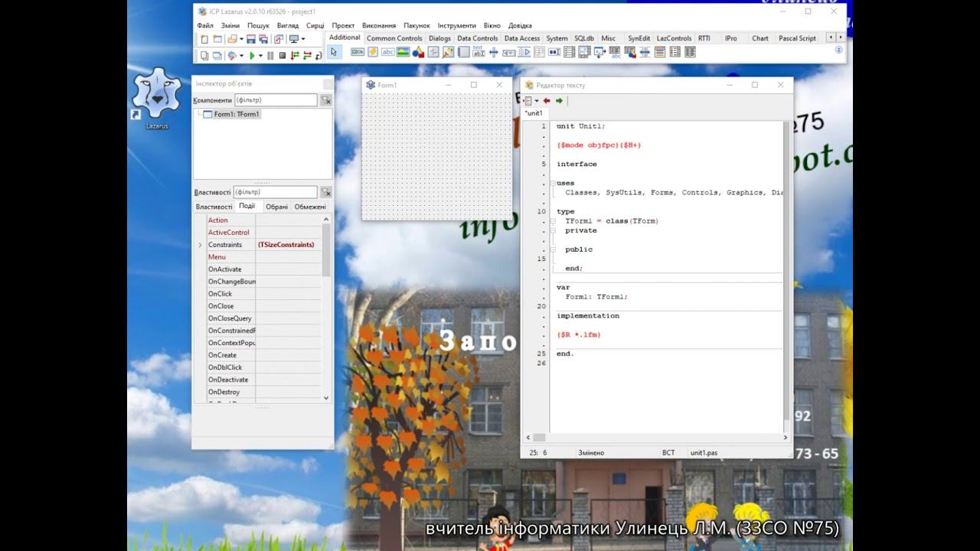Select the TSpeedButton lightning component icon
The image size is (980, 551).
(x=373, y=52)
